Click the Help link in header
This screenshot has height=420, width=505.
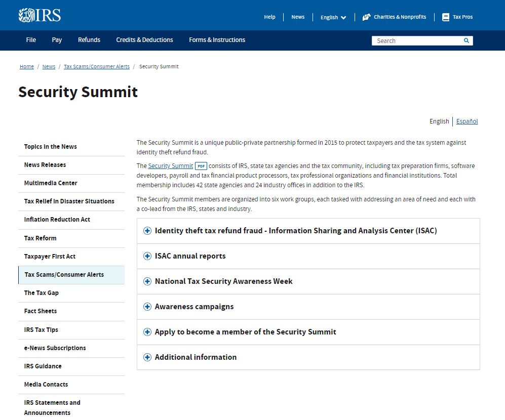269,17
